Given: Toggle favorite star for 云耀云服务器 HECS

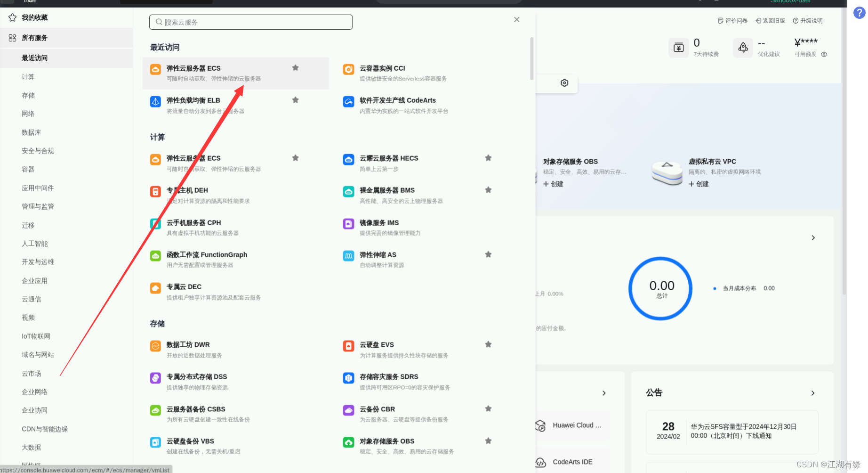Looking at the screenshot, I should click(x=489, y=158).
